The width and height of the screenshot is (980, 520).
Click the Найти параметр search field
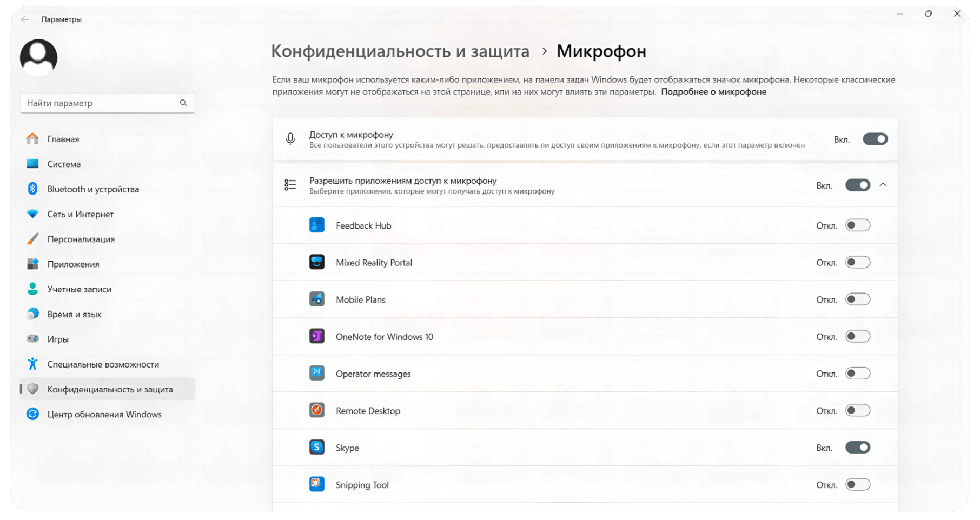(107, 103)
